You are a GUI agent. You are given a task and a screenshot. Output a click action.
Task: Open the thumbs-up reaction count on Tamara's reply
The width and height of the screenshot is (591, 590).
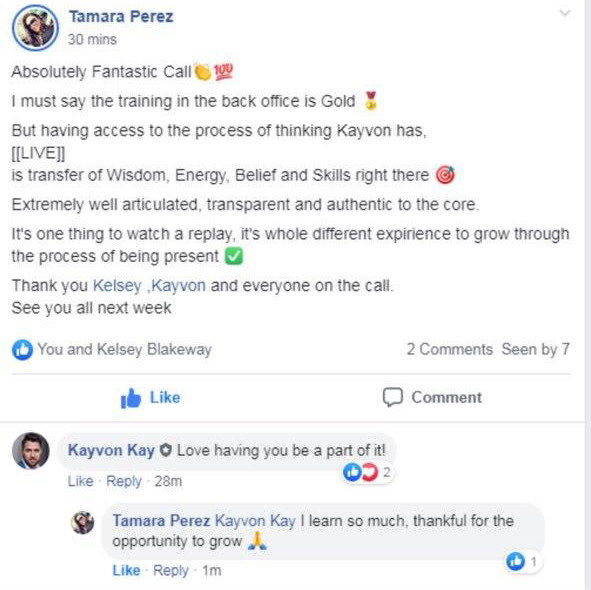coord(522,562)
